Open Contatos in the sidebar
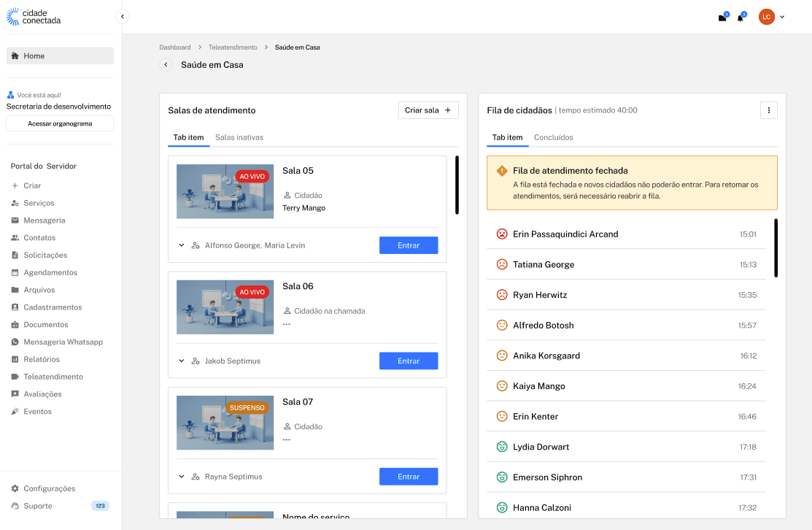 tap(34, 238)
